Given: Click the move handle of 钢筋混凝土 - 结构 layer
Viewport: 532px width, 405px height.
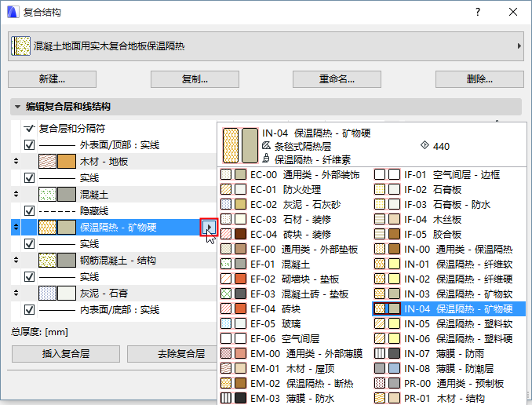Looking at the screenshot, I should (16, 260).
